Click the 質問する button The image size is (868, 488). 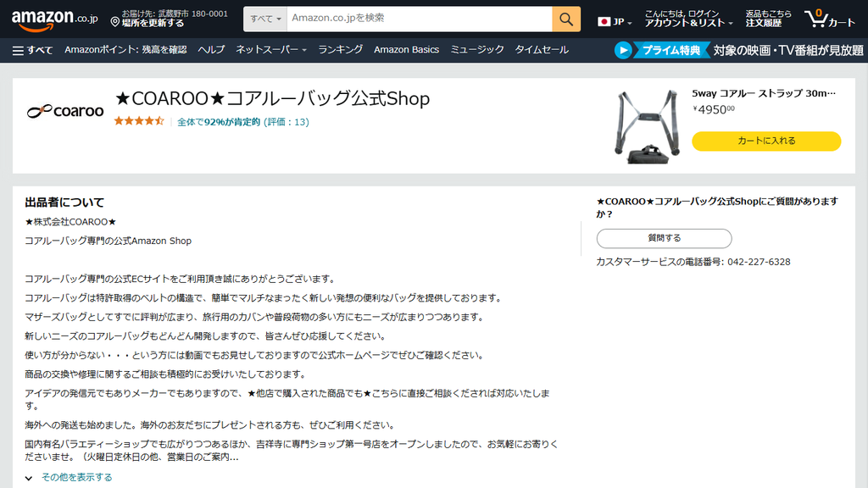(664, 238)
